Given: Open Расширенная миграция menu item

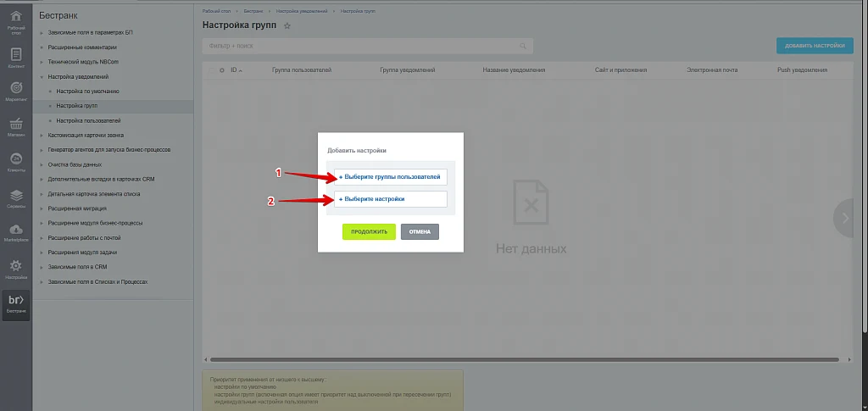Looking at the screenshot, I should [77, 208].
